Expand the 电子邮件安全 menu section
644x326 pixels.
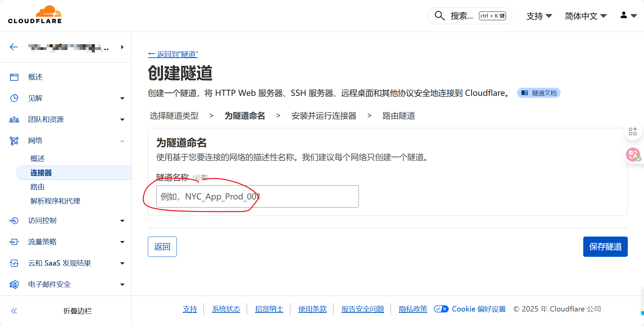tap(122, 285)
